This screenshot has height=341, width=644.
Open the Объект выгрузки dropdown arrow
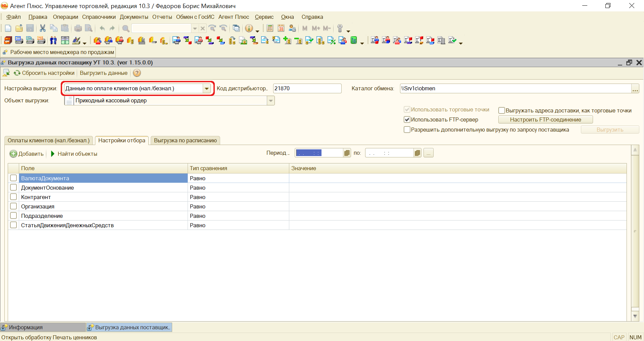click(271, 101)
